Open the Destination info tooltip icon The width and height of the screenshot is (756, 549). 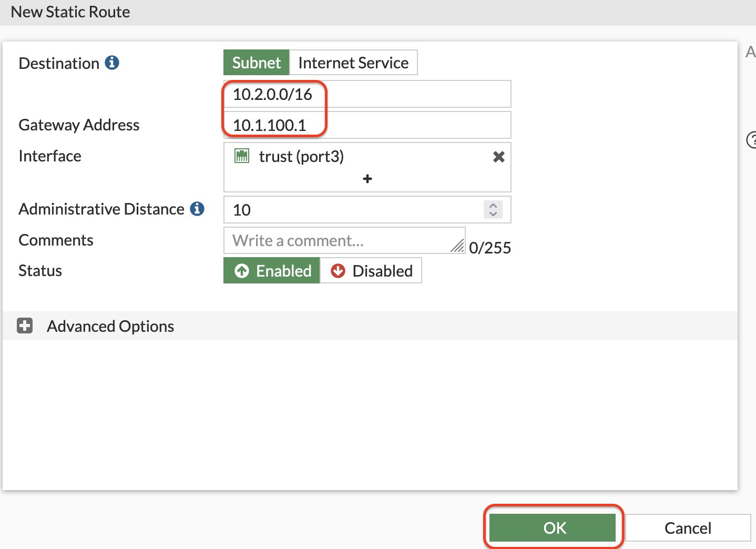112,63
